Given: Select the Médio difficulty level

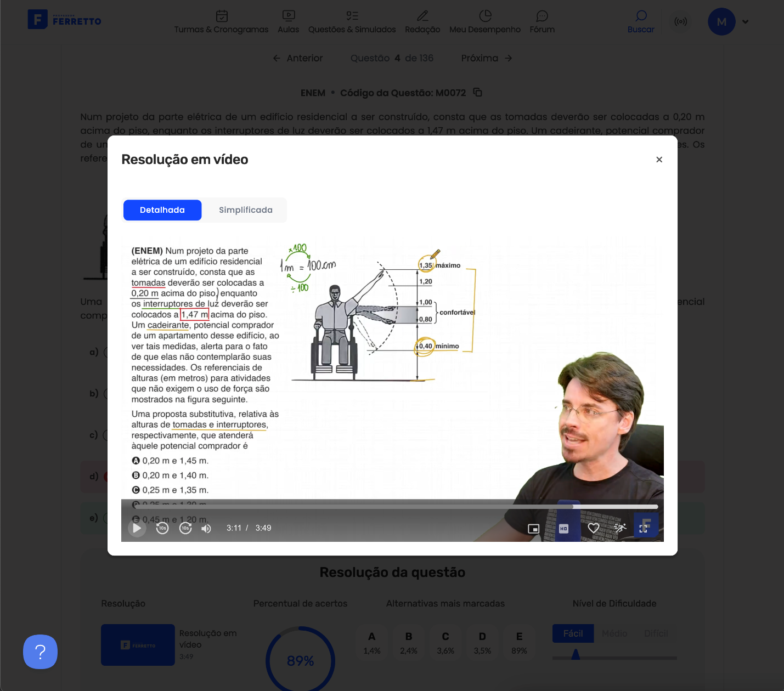Looking at the screenshot, I should (x=614, y=633).
